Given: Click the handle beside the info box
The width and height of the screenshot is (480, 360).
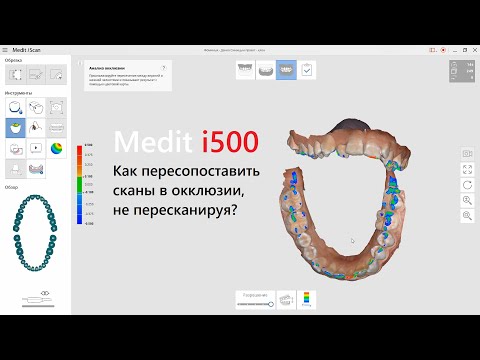Looking at the screenshot, I should coord(80,63).
